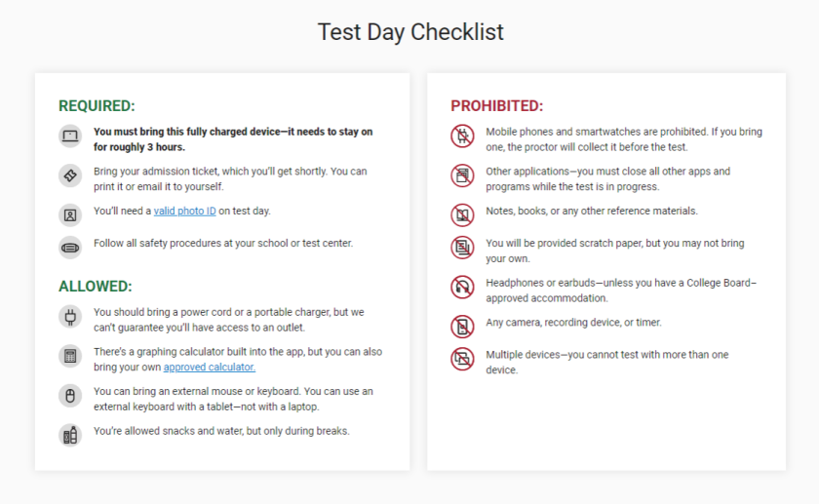
Task: Click the face mask safety icon
Action: [70, 247]
